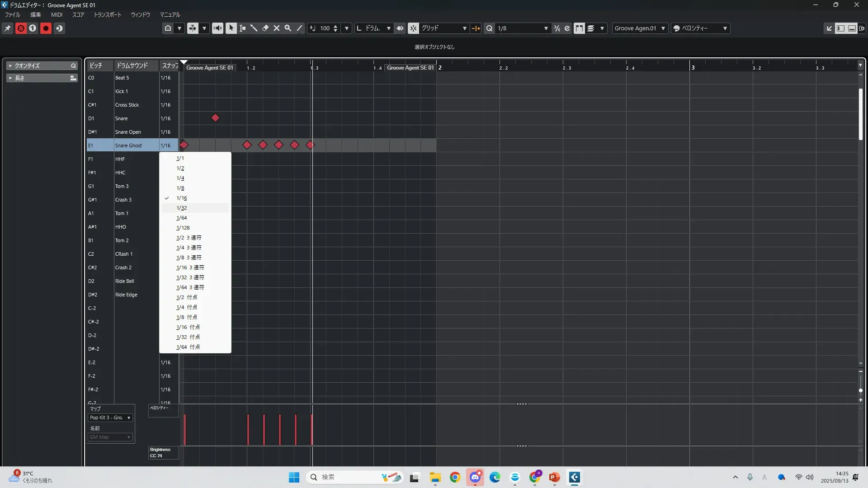This screenshot has width=868, height=488.
Task: Select the eraser tool
Action: 265,28
